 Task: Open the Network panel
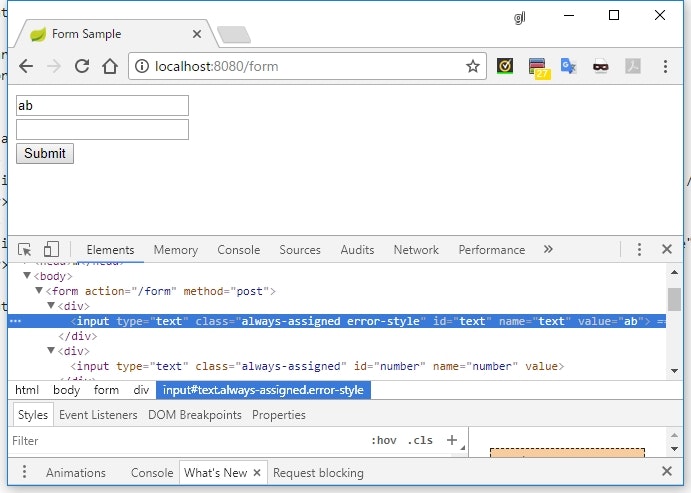tap(416, 250)
